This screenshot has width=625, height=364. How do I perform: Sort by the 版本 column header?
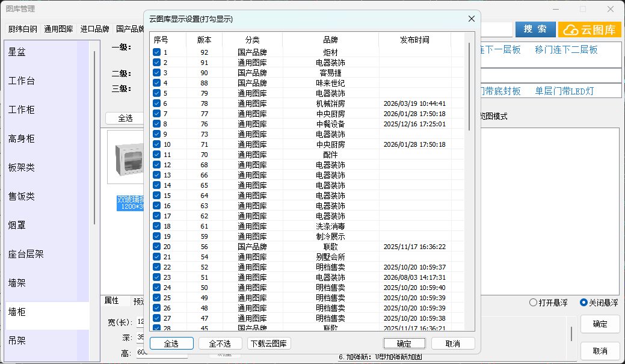[204, 40]
